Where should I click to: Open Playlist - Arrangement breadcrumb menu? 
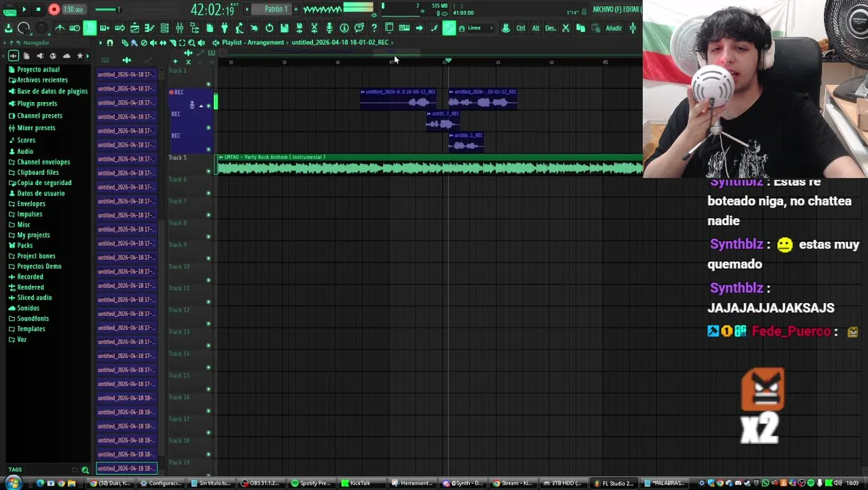point(253,42)
